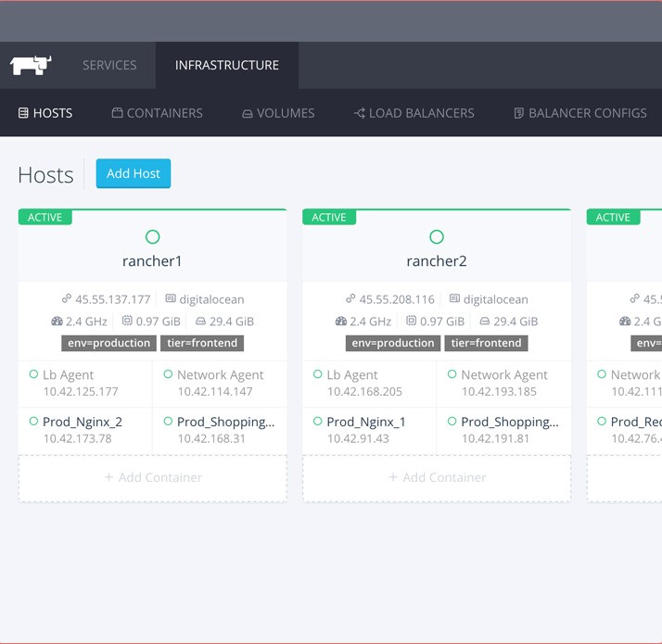662x644 pixels.
Task: Click Add Container under rancher2
Action: click(437, 477)
